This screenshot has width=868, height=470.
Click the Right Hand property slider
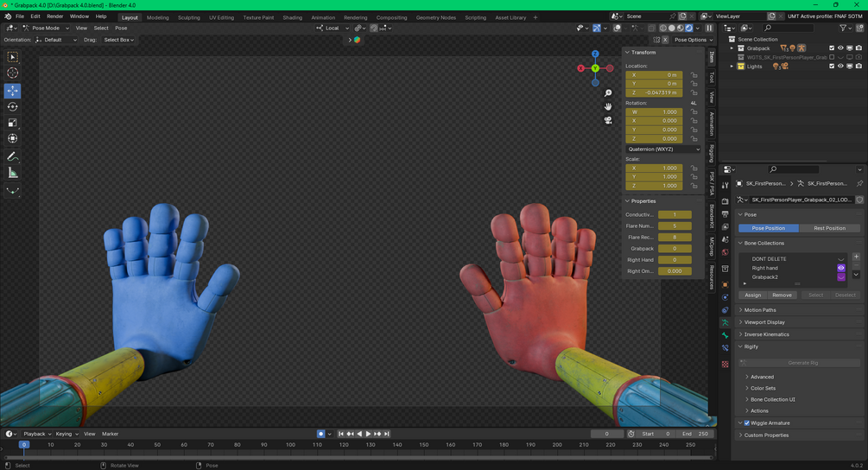pyautogui.click(x=675, y=260)
